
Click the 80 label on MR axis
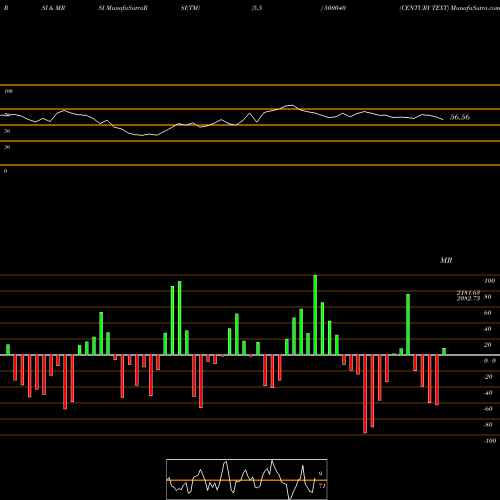click(x=487, y=297)
